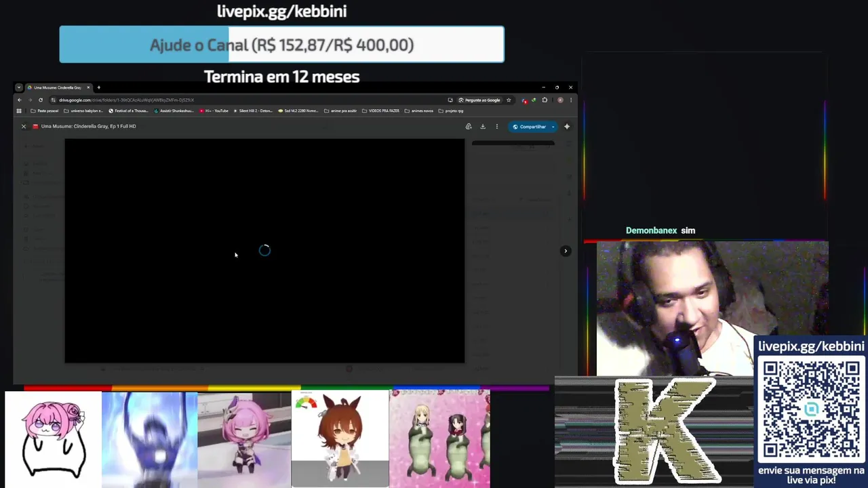Open the YouTube bookmark
This screenshot has width=868, height=488.
tap(214, 110)
